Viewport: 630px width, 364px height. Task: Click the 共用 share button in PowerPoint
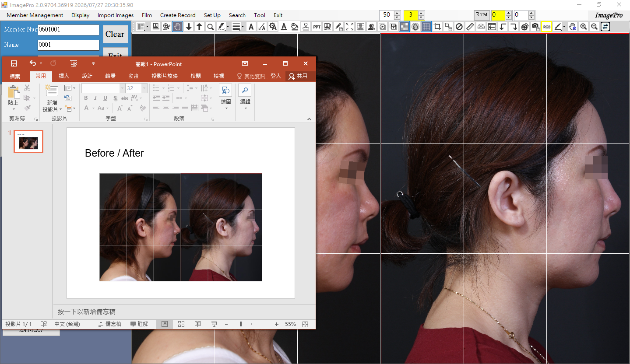(298, 76)
